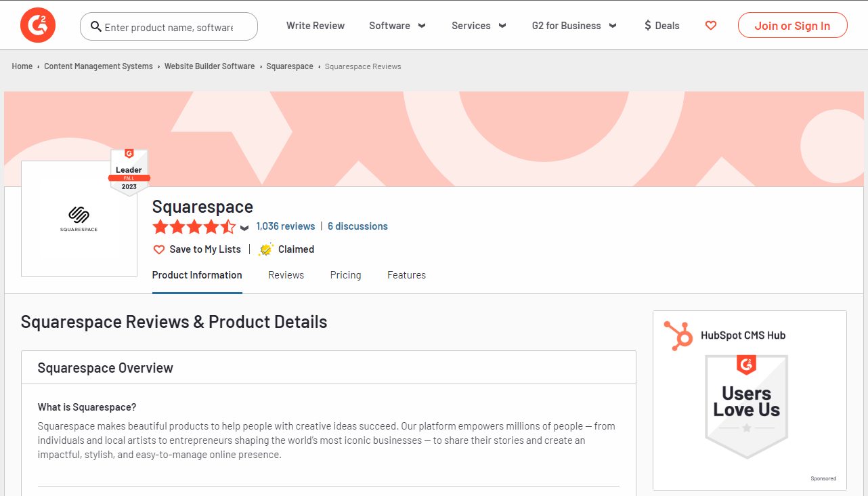The image size is (868, 496).
Task: Open Content Management Systems breadcrumb
Action: point(99,66)
